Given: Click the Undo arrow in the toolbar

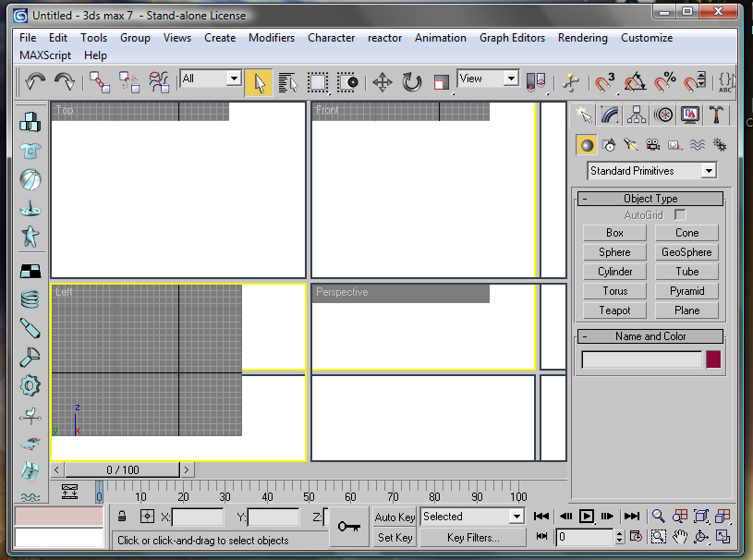Looking at the screenshot, I should click(x=35, y=82).
